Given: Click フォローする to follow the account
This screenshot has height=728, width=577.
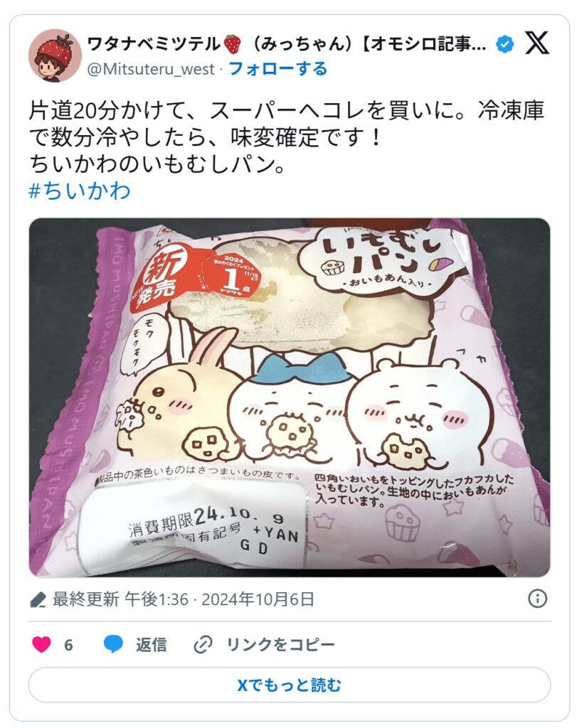Looking at the screenshot, I should click(x=278, y=69).
